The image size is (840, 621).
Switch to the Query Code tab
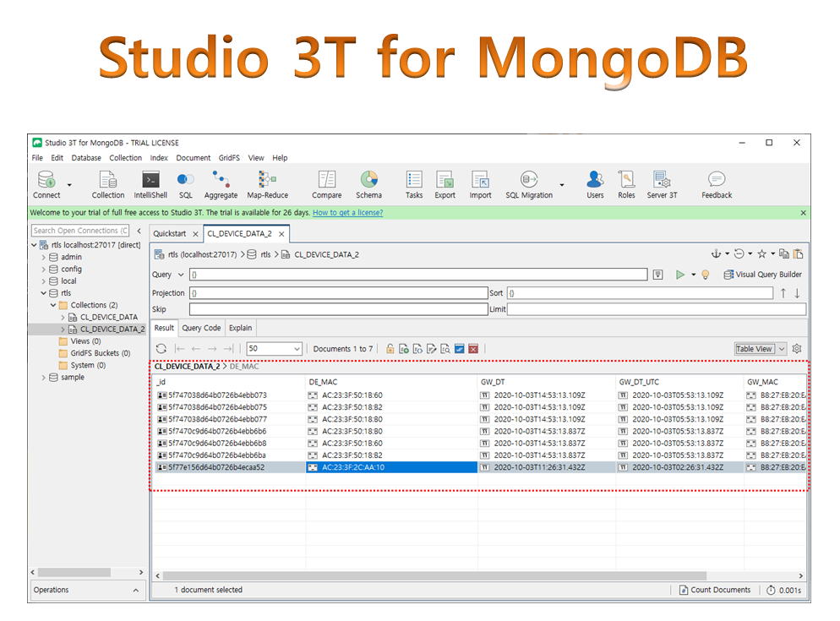pyautogui.click(x=201, y=328)
